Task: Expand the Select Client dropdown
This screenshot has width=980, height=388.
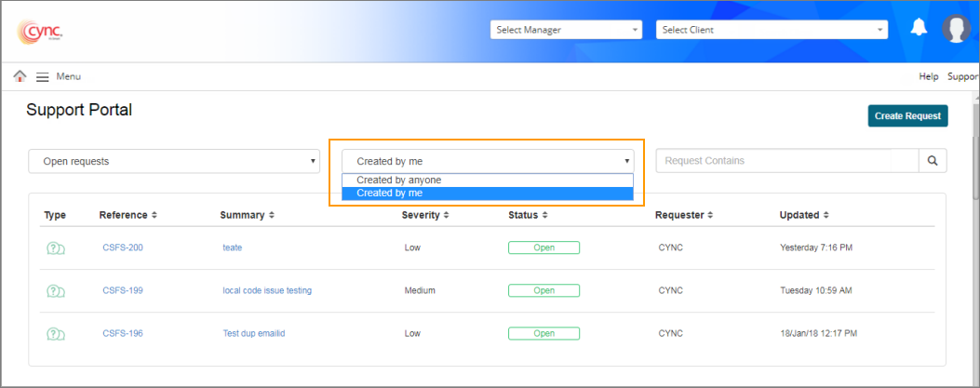Action: pos(772,30)
